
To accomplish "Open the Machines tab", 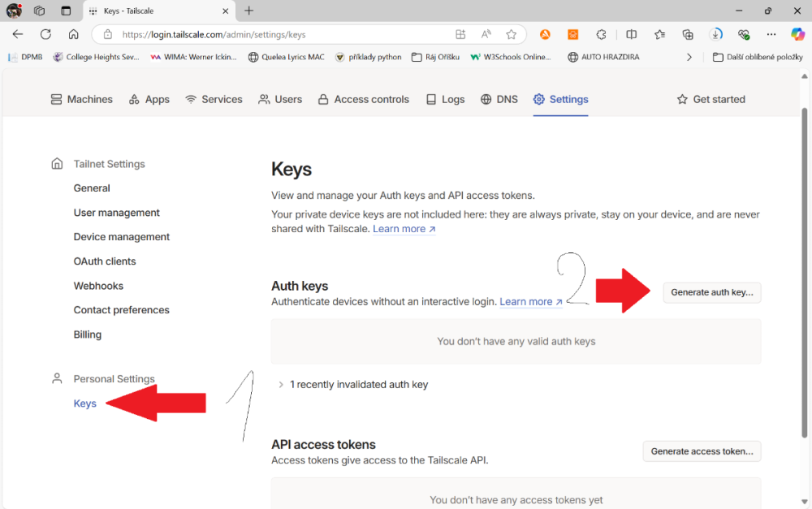I will point(81,99).
